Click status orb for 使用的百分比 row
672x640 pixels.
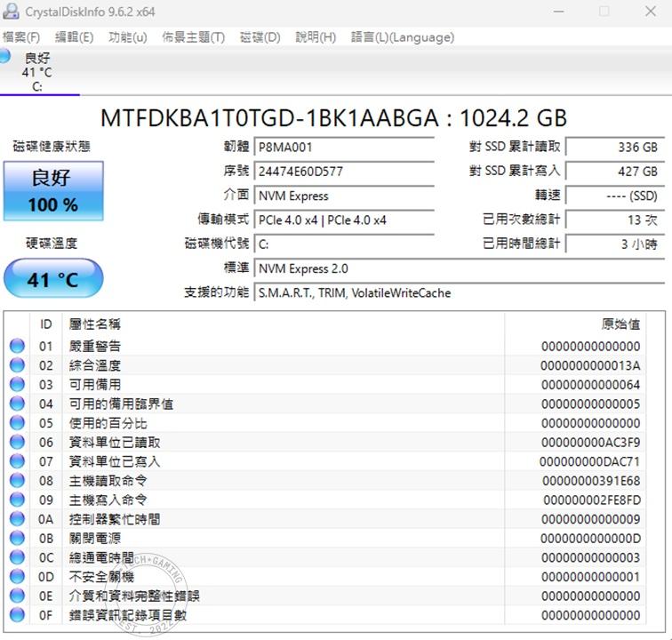click(x=17, y=423)
